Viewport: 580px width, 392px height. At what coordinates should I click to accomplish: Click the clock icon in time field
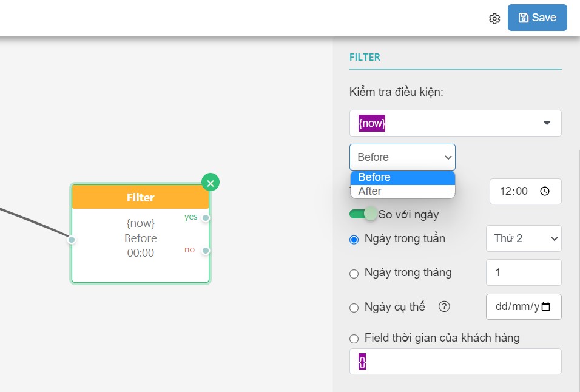[544, 191]
